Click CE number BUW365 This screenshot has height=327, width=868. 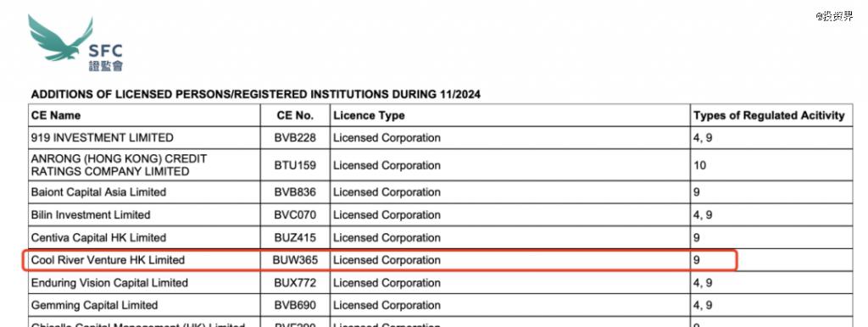295,260
